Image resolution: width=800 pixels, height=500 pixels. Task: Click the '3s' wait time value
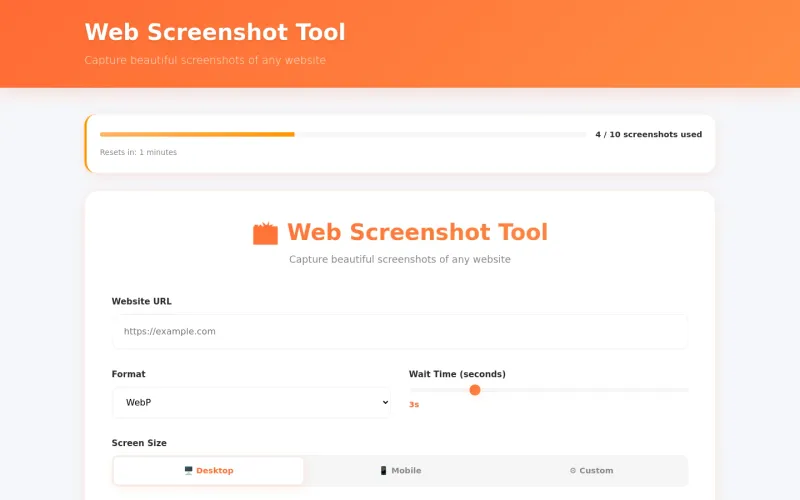[x=414, y=405]
